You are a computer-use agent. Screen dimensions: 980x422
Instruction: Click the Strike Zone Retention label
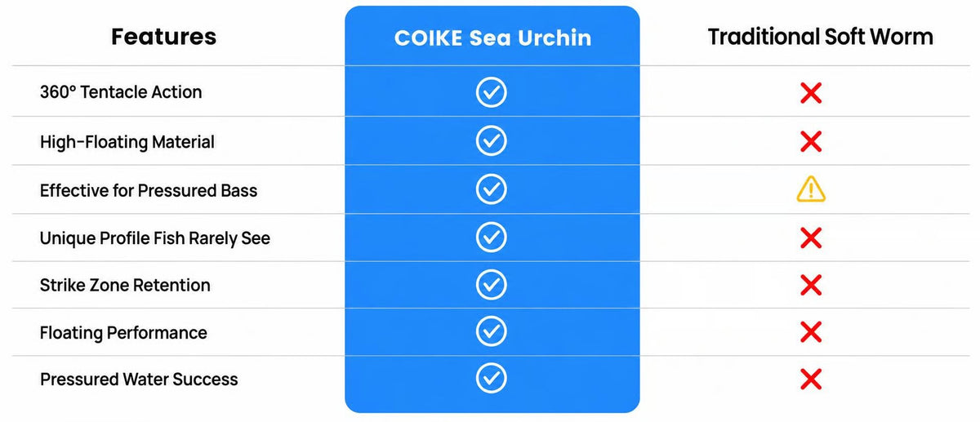click(125, 285)
